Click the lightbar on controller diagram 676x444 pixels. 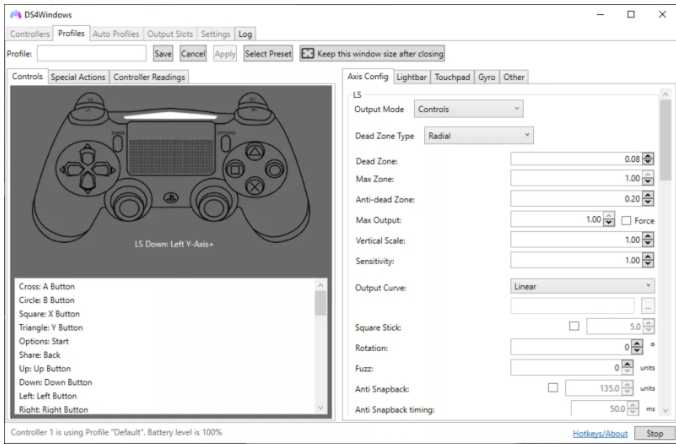click(171, 116)
